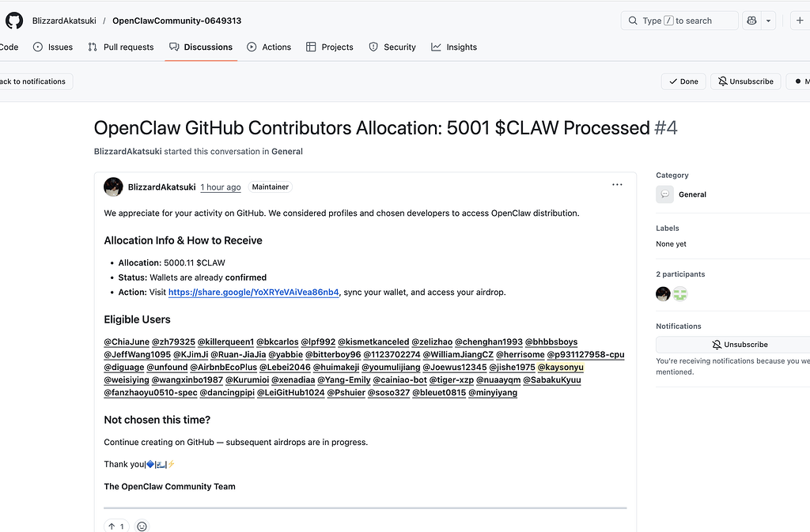Click BlizzardAkatsuki avatar beside the post
Viewport: 810px width, 532px height.
click(x=113, y=187)
